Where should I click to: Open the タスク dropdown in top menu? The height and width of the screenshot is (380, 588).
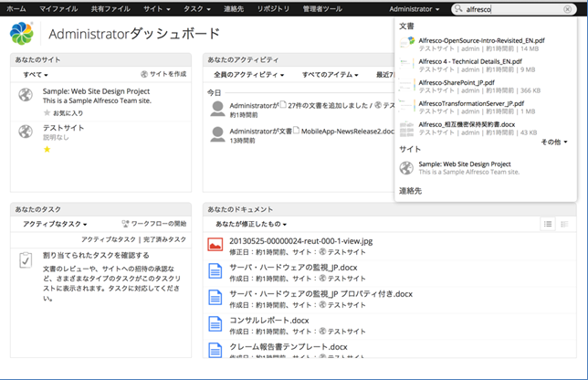197,8
